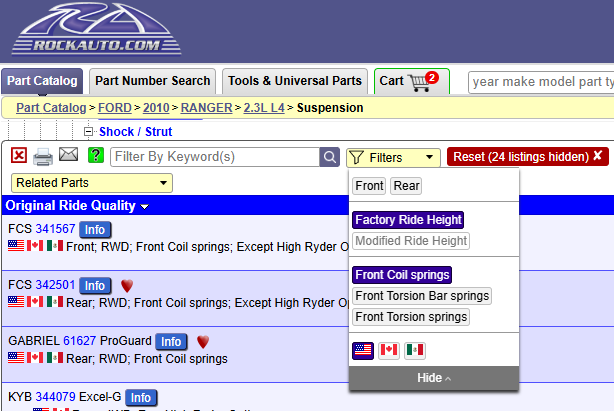Click the printer icon to print listings
The image size is (614, 411).
click(43, 156)
